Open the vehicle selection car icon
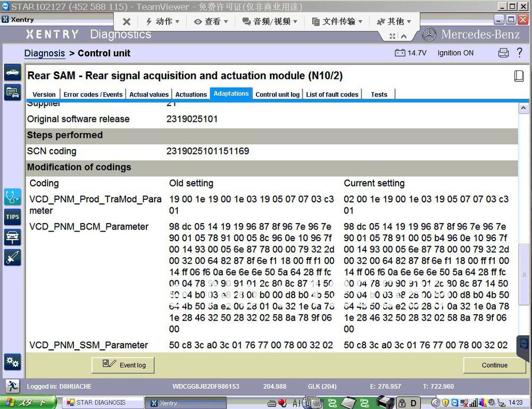Viewport: 532px width, 409px height. [13, 72]
